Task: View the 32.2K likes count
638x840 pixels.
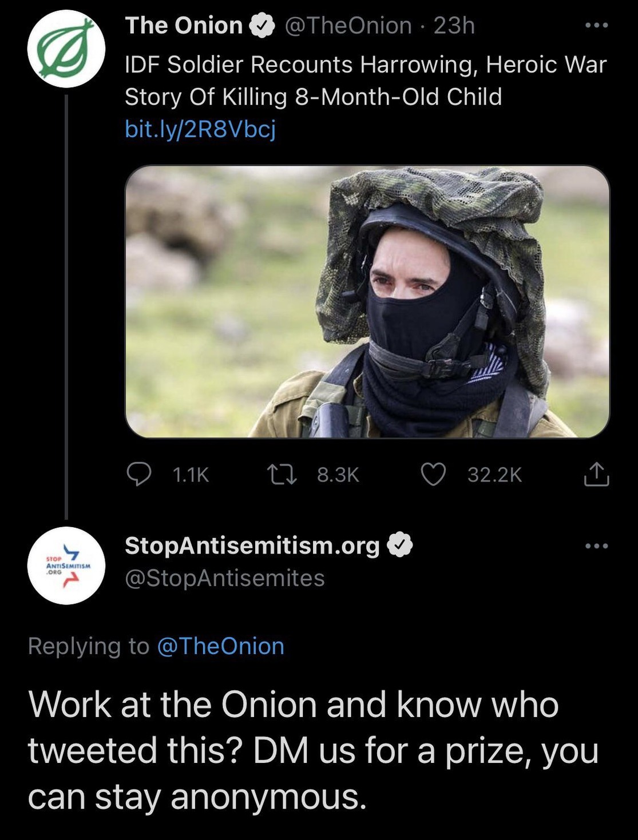Action: 494,475
